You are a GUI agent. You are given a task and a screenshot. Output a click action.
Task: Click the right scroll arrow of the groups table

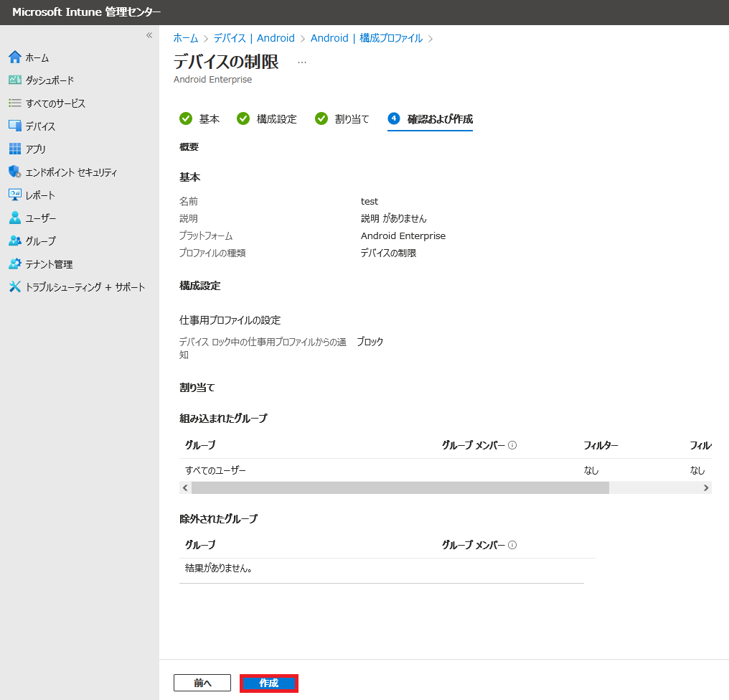(705, 487)
